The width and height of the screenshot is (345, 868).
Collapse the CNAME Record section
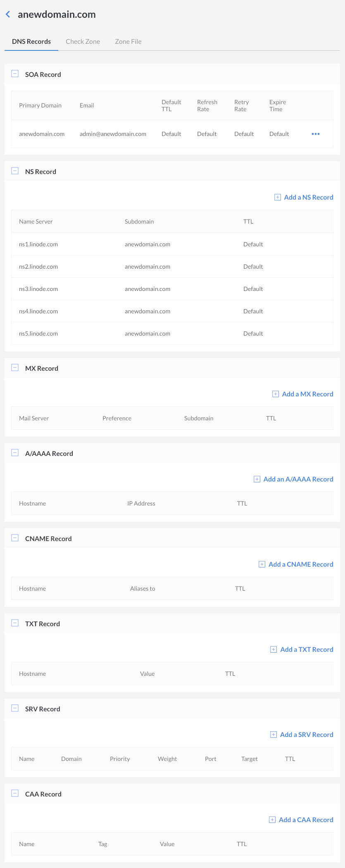pyautogui.click(x=15, y=538)
